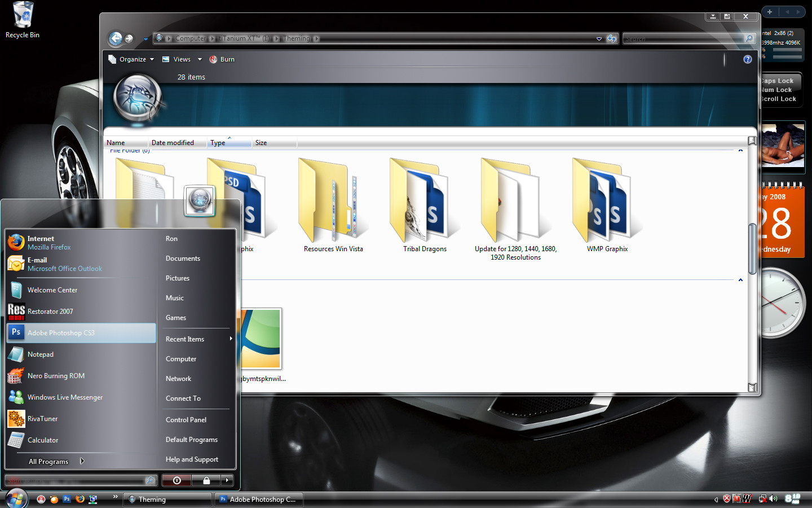This screenshot has width=812, height=508.
Task: Click the Burn toolbar button
Action: click(222, 59)
